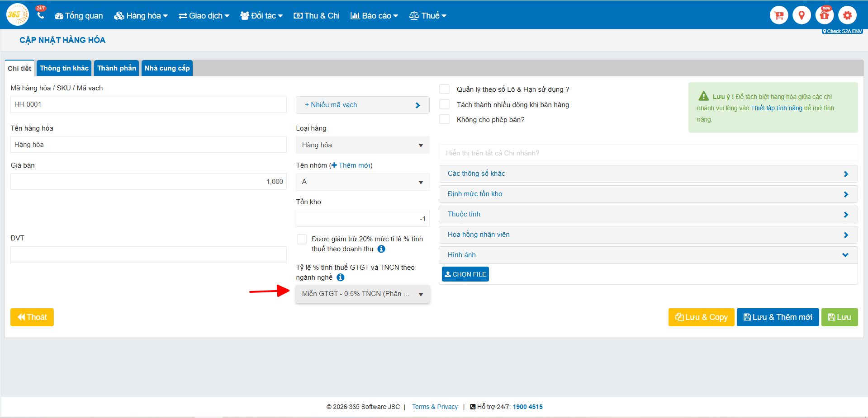Open the Hàng hóa menu
The image size is (868, 418).
[141, 16]
